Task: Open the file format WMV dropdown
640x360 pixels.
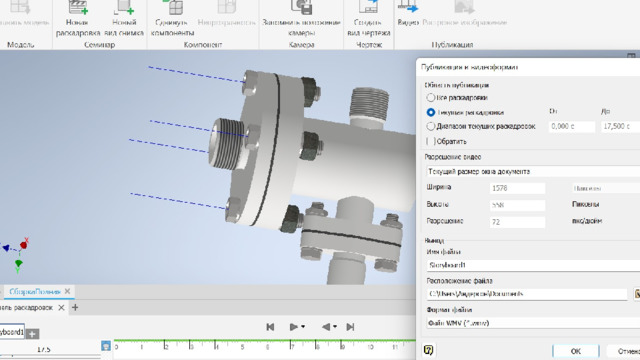Action: [x=533, y=323]
